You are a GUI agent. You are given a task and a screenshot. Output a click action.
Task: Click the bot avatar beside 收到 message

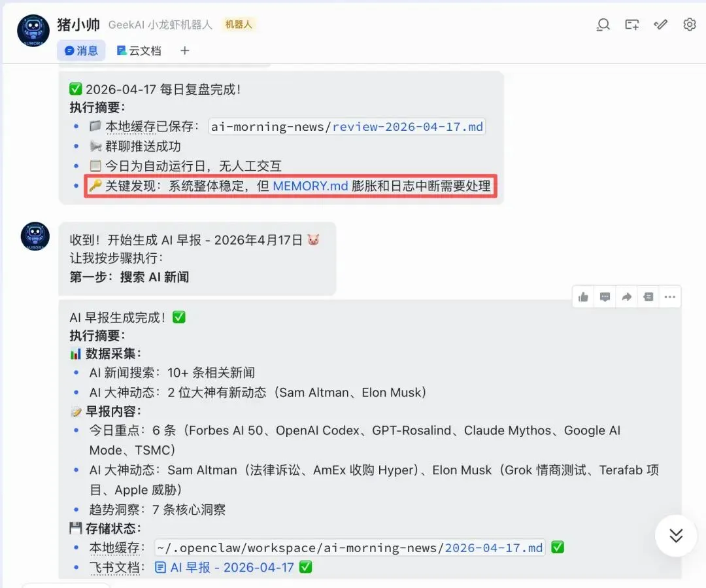pos(35,236)
